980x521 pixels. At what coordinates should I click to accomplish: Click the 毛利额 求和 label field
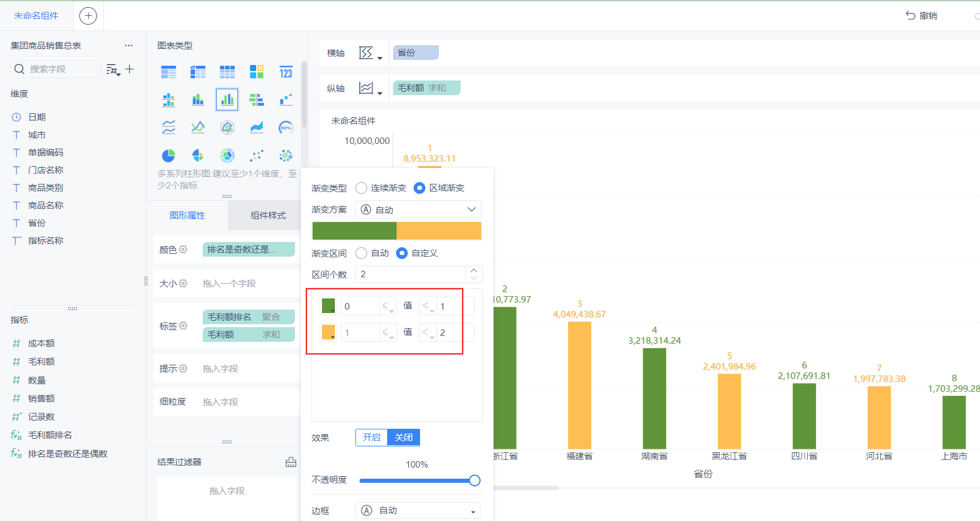(249, 335)
